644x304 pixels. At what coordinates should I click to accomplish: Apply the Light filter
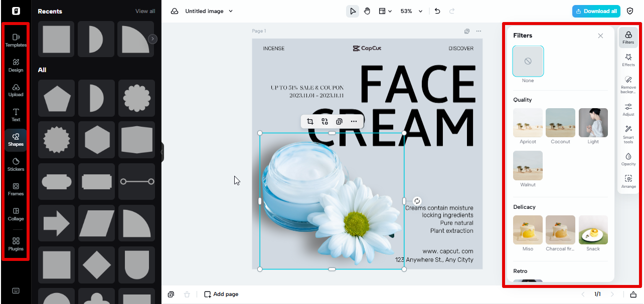[593, 123]
